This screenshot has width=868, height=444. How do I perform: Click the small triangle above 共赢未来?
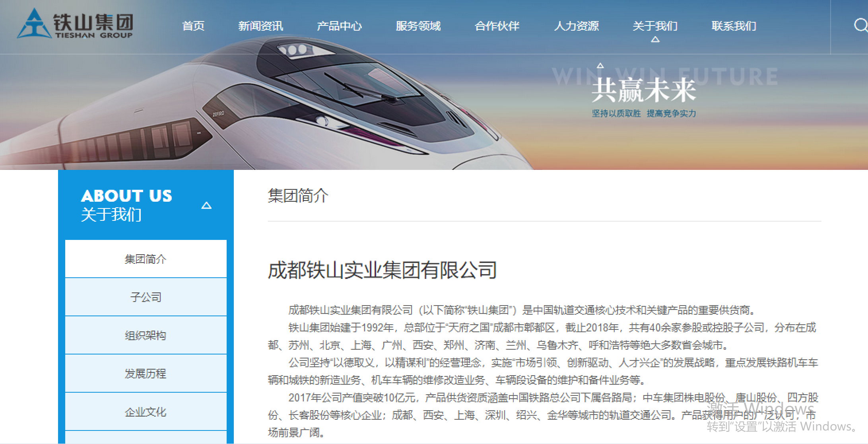(600, 65)
